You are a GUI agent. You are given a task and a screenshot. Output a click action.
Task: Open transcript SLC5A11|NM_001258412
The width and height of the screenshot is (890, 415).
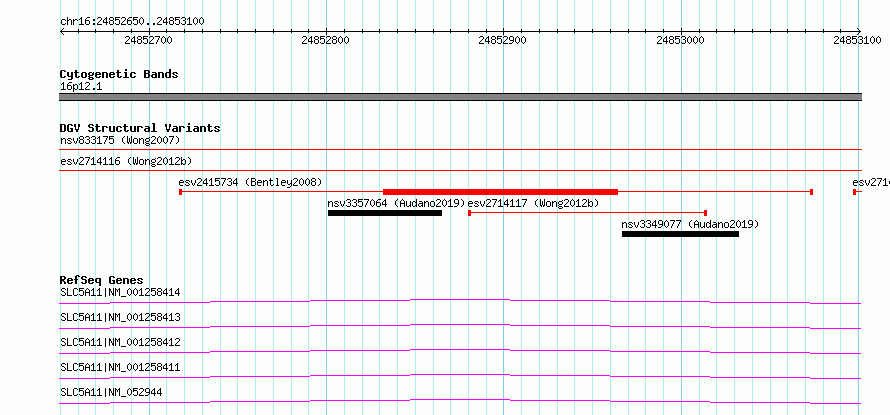[x=120, y=343]
